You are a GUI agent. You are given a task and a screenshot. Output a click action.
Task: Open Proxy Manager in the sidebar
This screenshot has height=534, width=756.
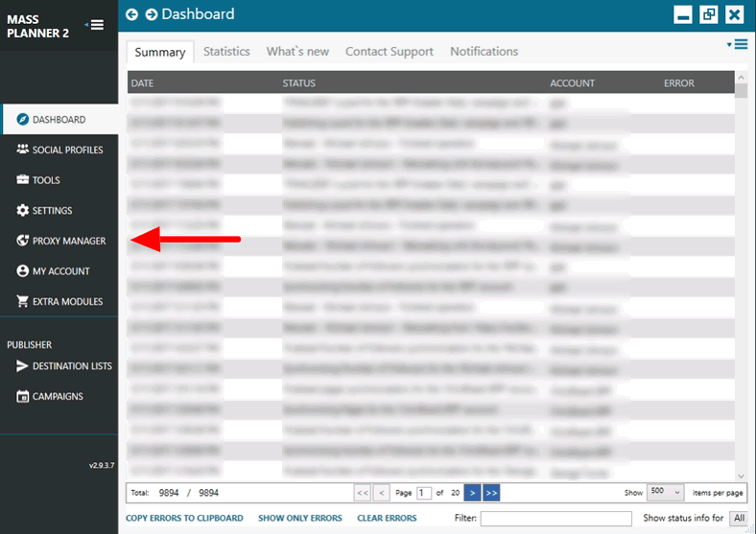coord(59,241)
